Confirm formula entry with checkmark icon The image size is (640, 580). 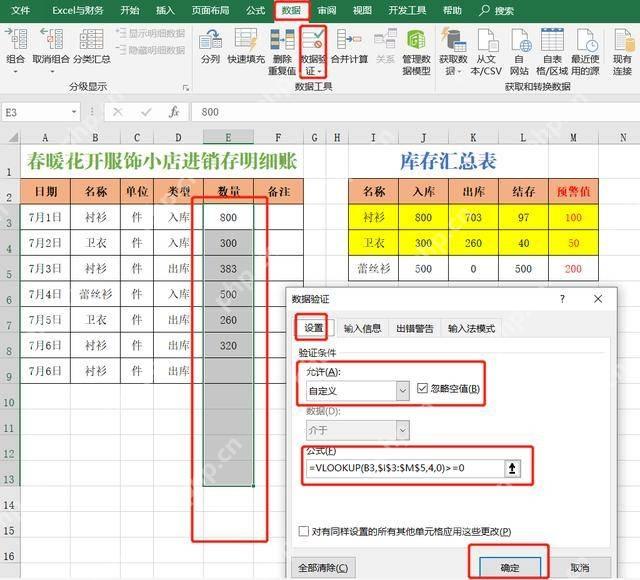coord(146,112)
